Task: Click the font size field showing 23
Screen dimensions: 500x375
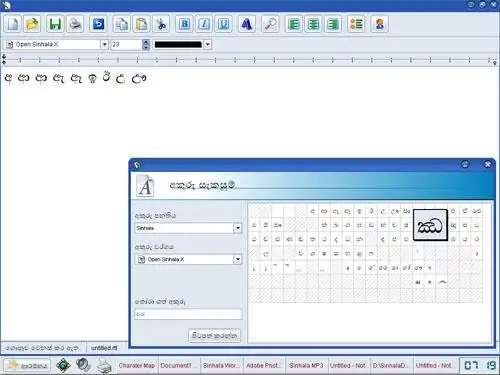Action: [127, 44]
